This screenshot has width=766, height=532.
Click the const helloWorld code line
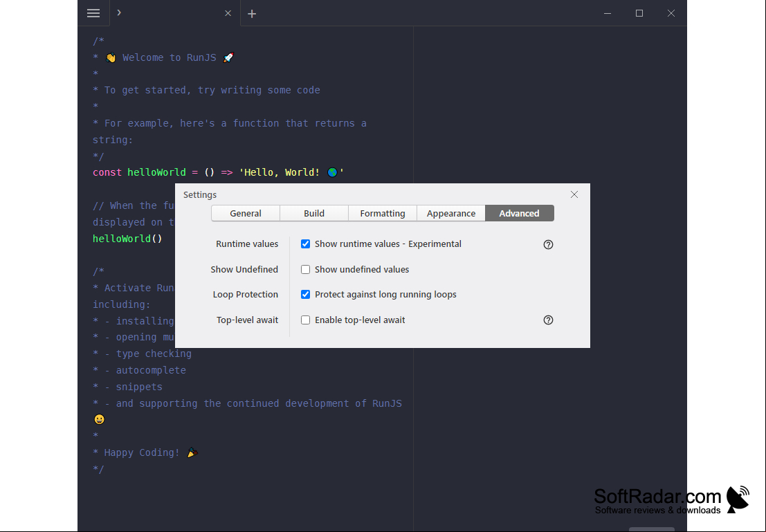point(219,172)
